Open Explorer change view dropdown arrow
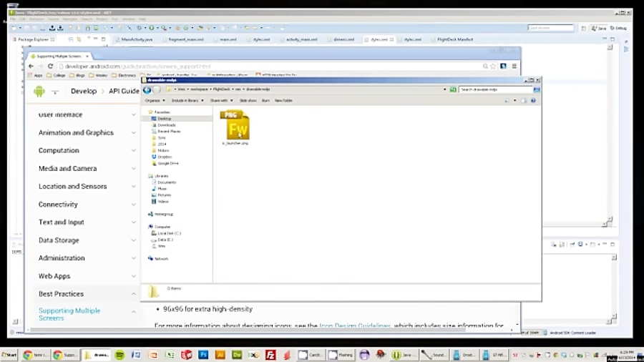 [514, 101]
